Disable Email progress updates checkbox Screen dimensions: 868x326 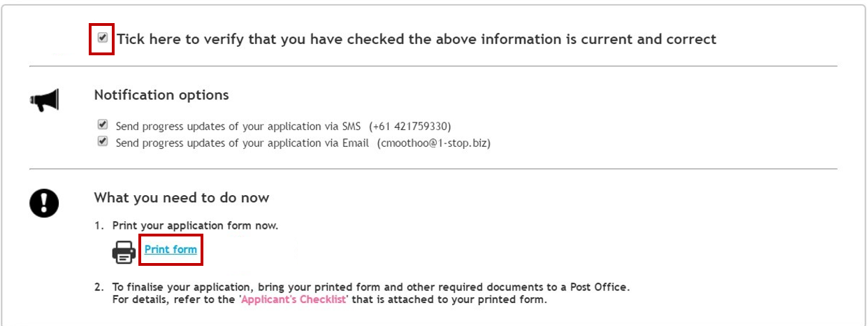coord(103,141)
